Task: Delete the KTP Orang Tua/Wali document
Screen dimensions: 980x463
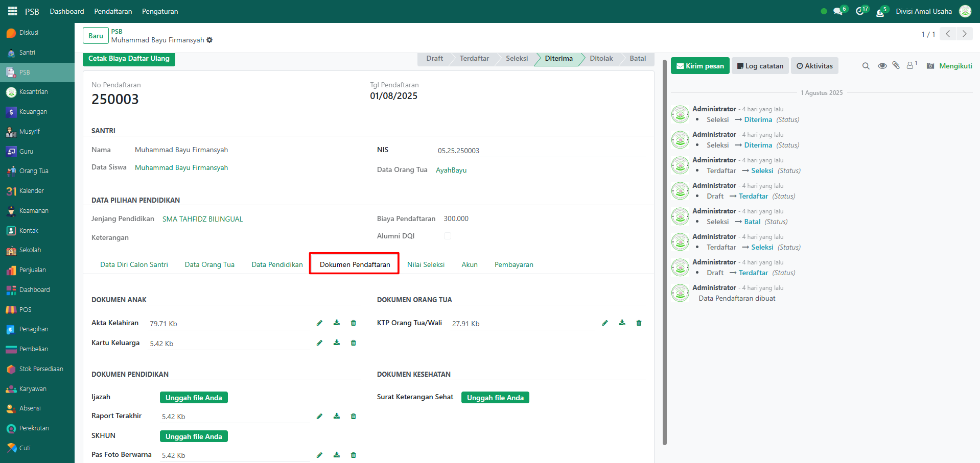Action: pyautogui.click(x=639, y=323)
